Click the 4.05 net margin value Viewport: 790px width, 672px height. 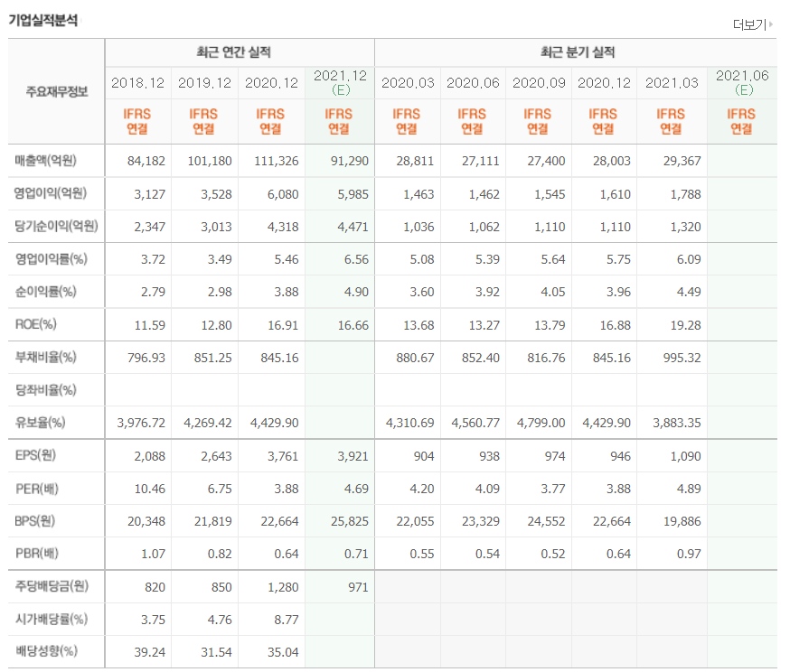pos(552,292)
